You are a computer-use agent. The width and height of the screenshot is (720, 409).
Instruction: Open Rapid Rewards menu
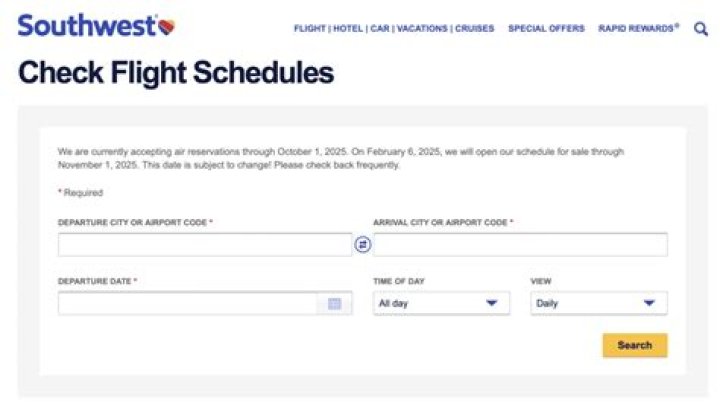[638, 29]
